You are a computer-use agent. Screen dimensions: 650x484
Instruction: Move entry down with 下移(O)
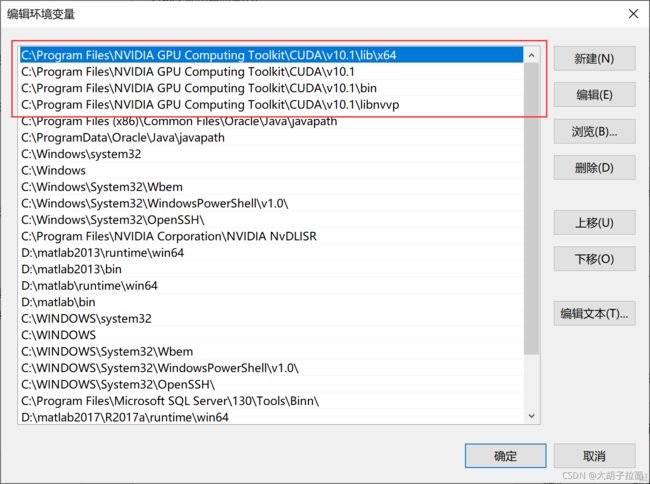pyautogui.click(x=594, y=259)
